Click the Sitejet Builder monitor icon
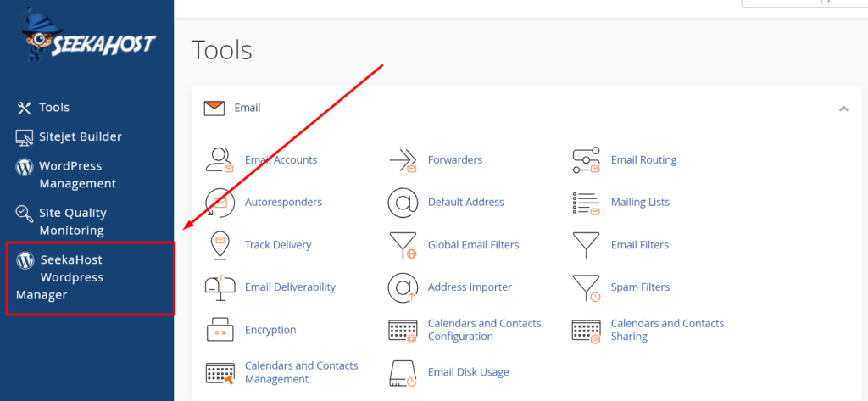868x401 pixels. point(25,137)
